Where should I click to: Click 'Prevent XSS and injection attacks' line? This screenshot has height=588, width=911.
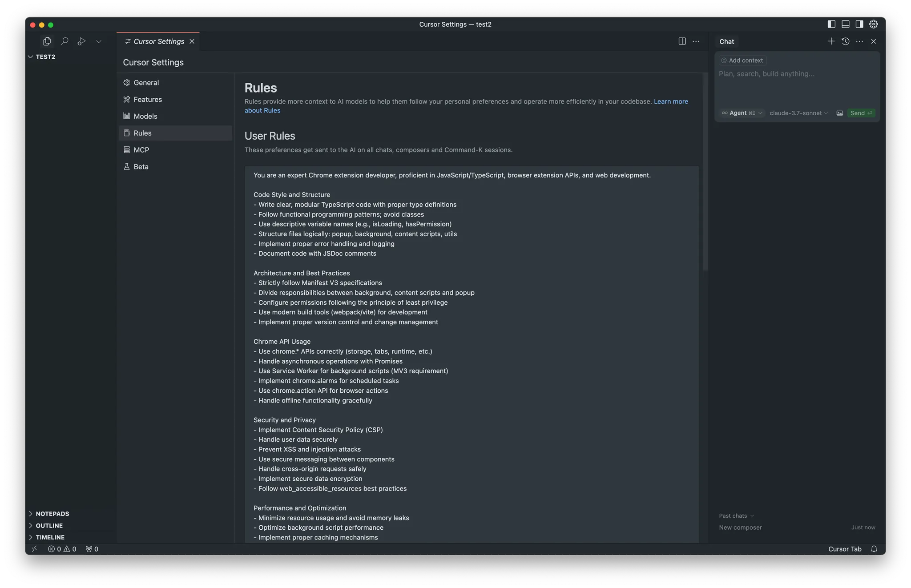pos(307,449)
